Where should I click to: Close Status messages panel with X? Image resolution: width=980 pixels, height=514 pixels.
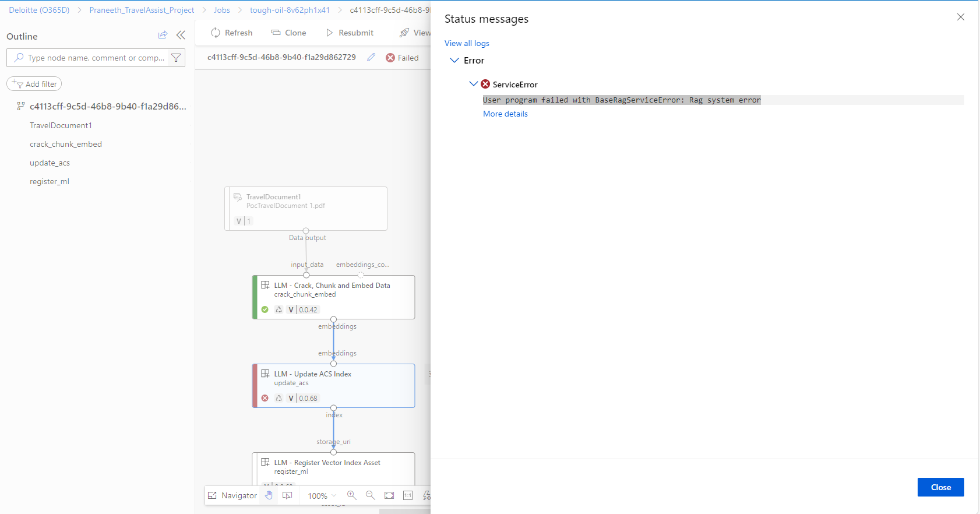point(961,17)
